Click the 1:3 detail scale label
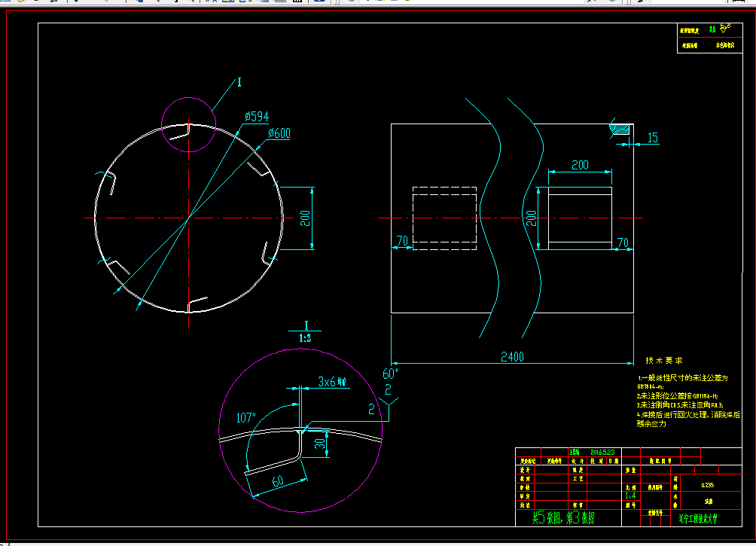This screenshot has height=546, width=756. click(305, 338)
